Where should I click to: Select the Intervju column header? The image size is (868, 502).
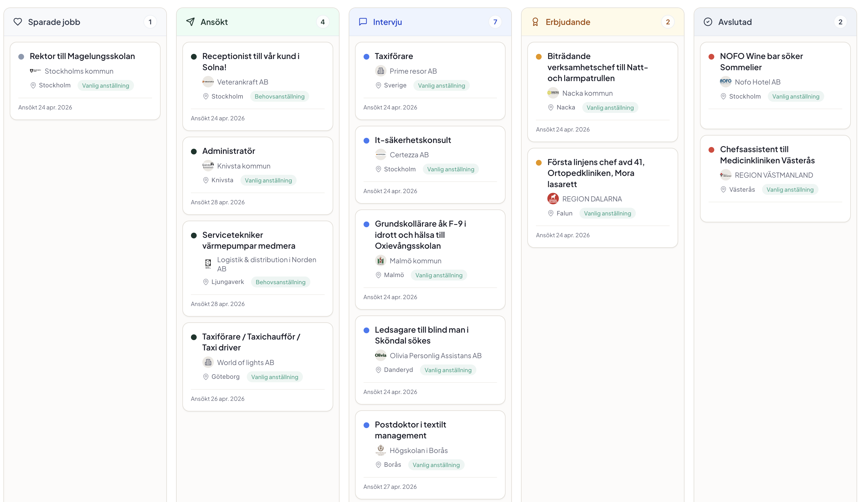point(430,22)
